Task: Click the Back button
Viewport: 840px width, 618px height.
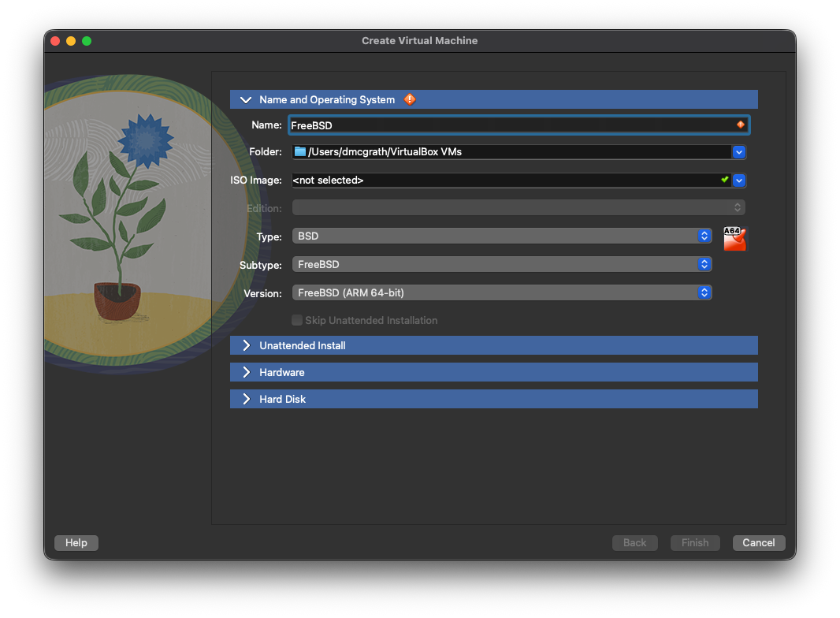Action: pos(635,543)
